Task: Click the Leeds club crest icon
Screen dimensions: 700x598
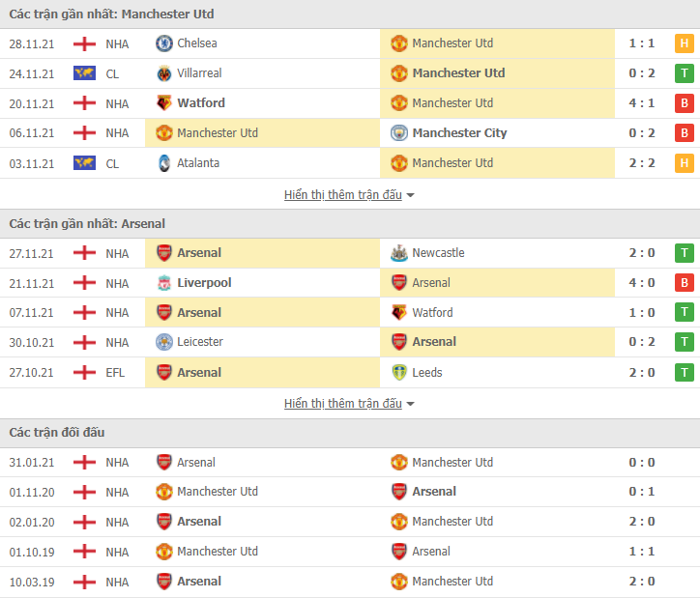Action: point(399,372)
